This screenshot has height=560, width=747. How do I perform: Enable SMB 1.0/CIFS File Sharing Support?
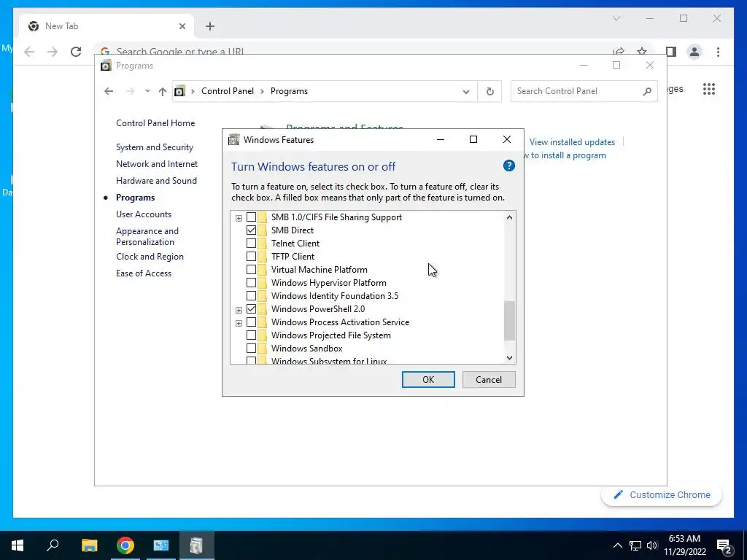pyautogui.click(x=251, y=217)
